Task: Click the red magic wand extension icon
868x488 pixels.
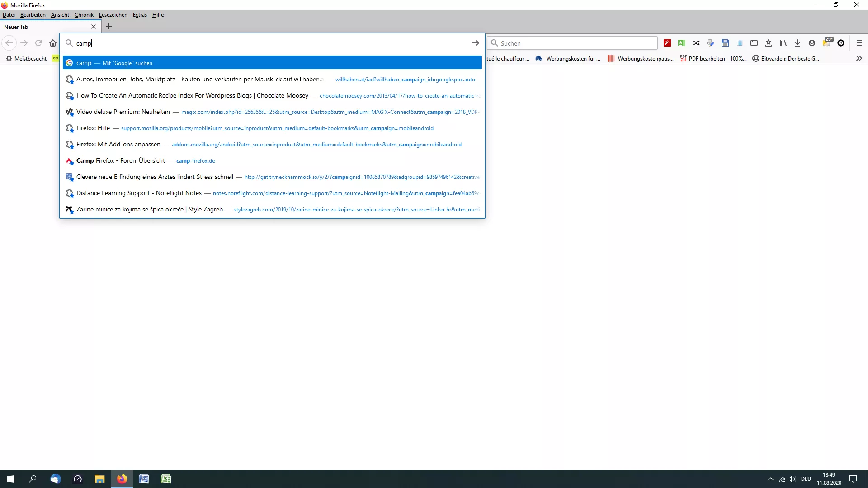Action: click(667, 43)
